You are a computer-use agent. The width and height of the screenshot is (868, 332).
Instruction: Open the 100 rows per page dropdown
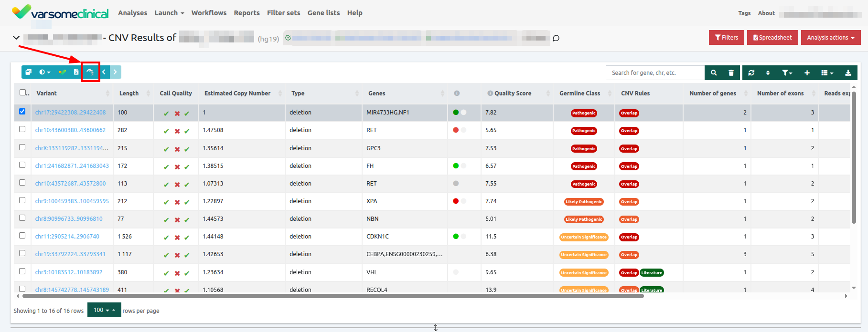pyautogui.click(x=104, y=310)
